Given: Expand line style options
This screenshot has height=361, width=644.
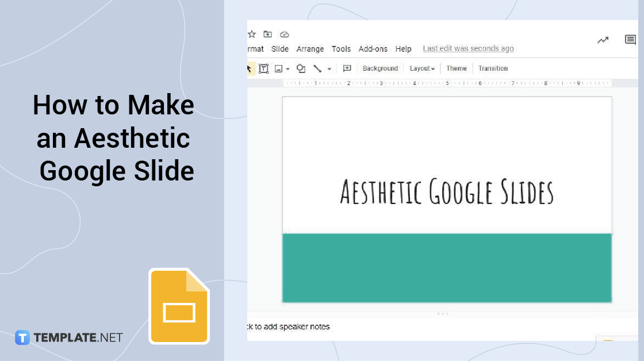Looking at the screenshot, I should click(x=329, y=68).
